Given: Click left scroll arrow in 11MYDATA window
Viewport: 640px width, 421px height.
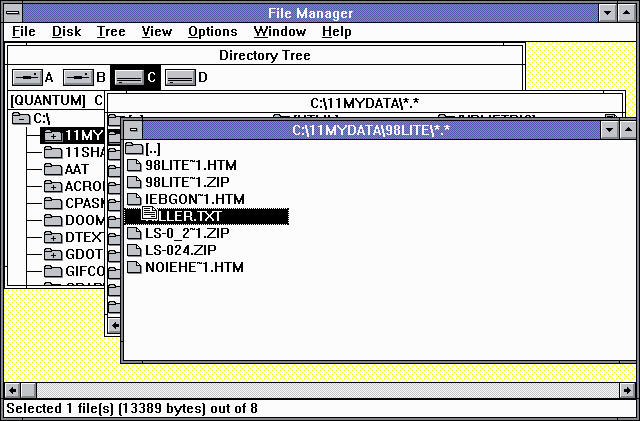Looking at the screenshot, I should (x=115, y=325).
